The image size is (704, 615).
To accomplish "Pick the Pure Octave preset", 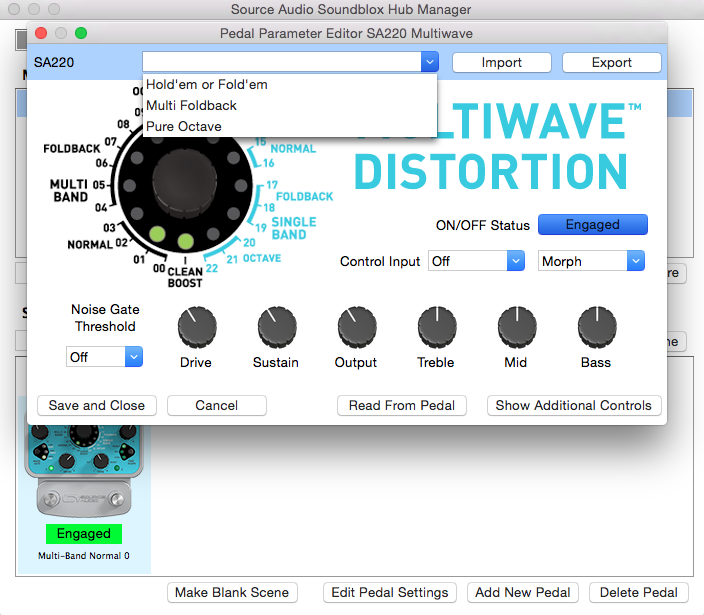I will click(x=290, y=127).
